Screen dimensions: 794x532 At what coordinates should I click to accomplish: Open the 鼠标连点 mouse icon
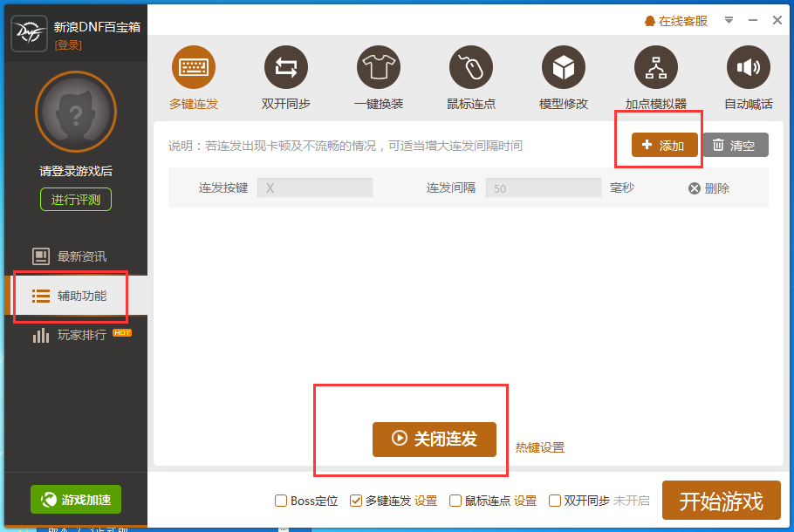[471, 67]
